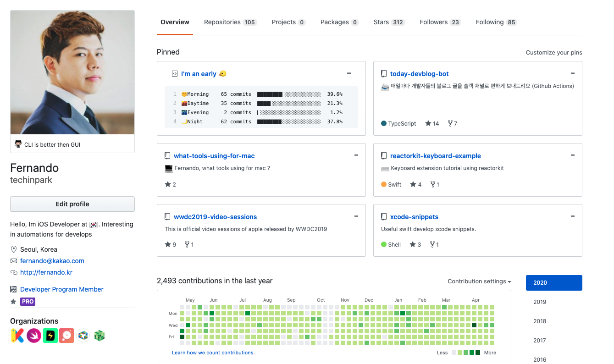The height and width of the screenshot is (364, 614).
Task: Click the drag handle on I'm an early gist
Action: tap(348, 74)
